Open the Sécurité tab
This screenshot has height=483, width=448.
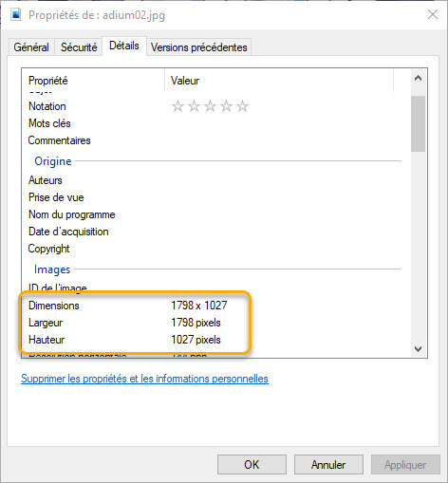79,47
